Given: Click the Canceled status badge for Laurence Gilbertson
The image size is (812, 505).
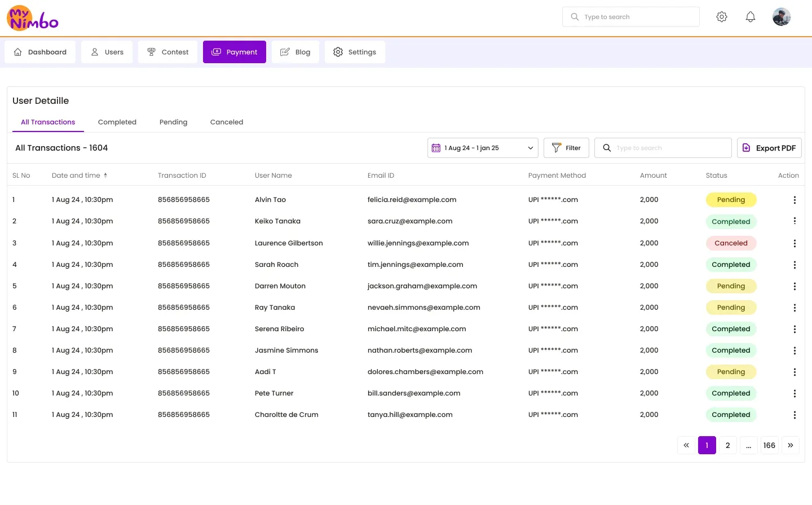Looking at the screenshot, I should pyautogui.click(x=731, y=243).
